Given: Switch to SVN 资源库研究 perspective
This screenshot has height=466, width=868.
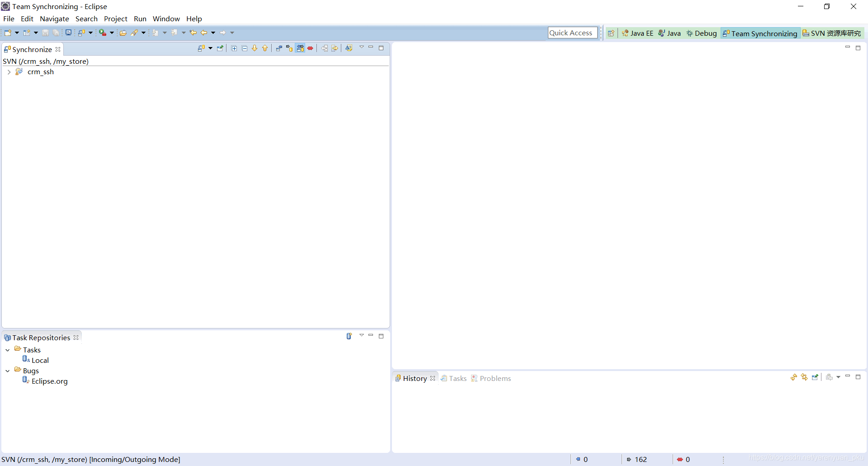Looking at the screenshot, I should (x=832, y=33).
